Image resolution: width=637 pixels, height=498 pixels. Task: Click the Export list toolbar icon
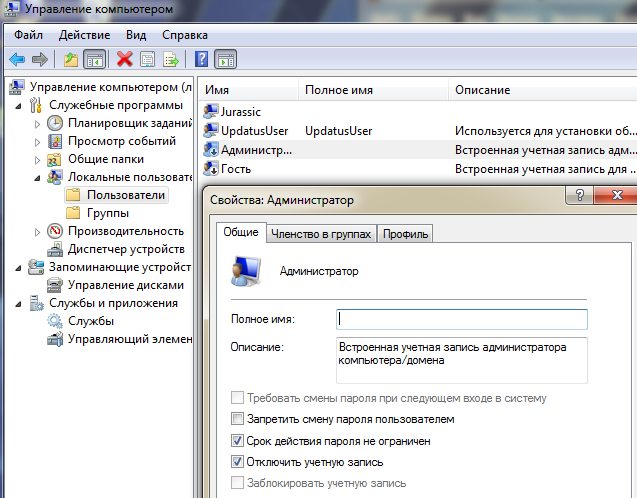click(171, 59)
